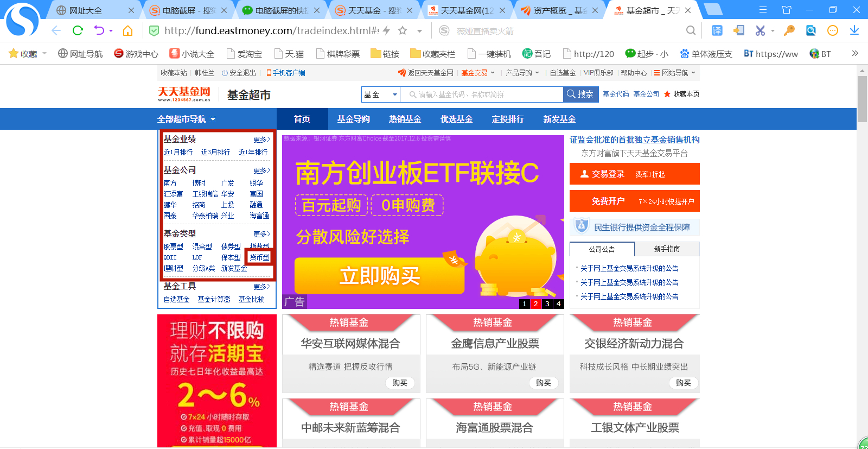Click the 收藏本页 bookmark page link

(x=681, y=94)
